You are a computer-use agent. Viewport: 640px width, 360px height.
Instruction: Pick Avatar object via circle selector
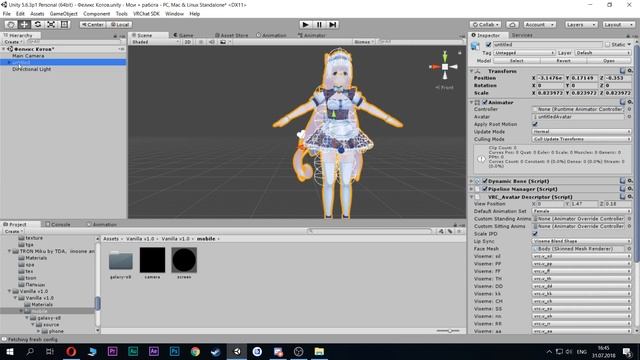(629, 117)
